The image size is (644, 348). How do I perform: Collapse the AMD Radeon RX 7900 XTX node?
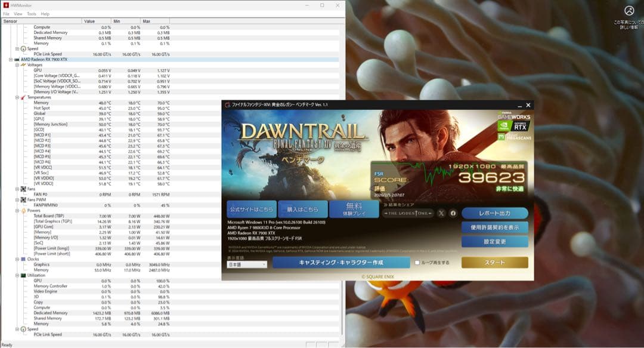point(11,60)
